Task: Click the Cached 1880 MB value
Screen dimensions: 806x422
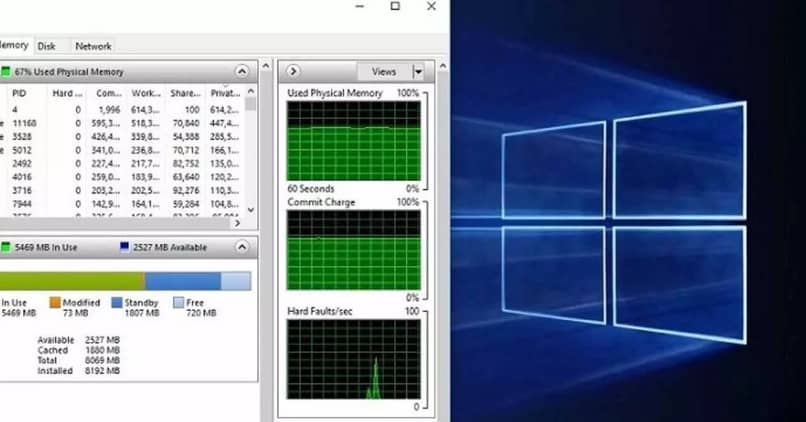Action: pos(102,350)
